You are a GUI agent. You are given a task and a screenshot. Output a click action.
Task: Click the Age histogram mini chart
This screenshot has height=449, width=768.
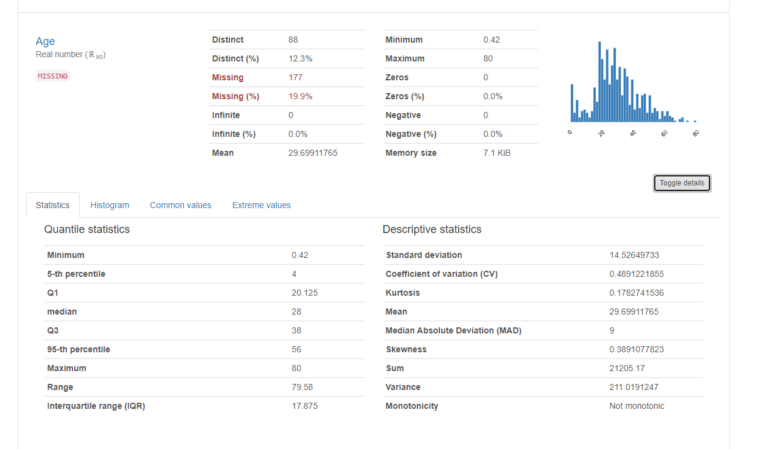tap(633, 85)
